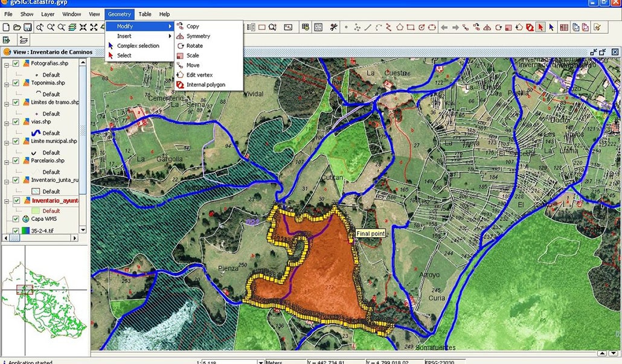Click the New document icon
622x364 pixels.
(x=6, y=27)
